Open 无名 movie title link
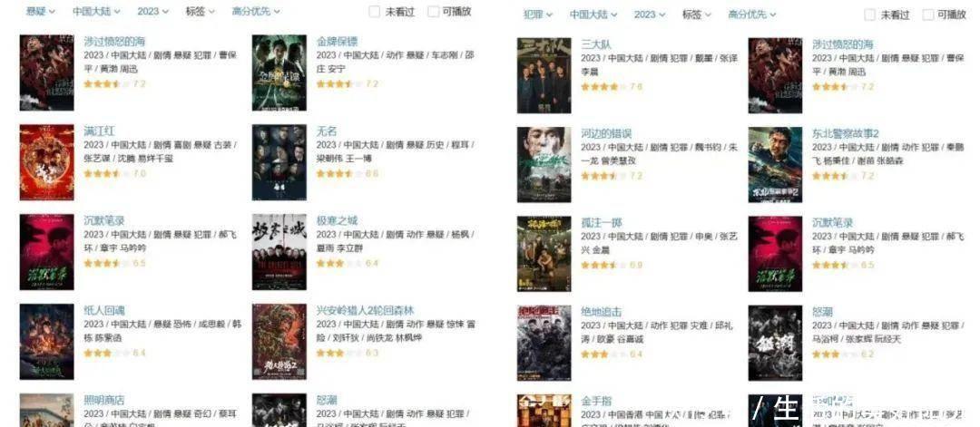This screenshot has height=427, width=980. click(327, 131)
